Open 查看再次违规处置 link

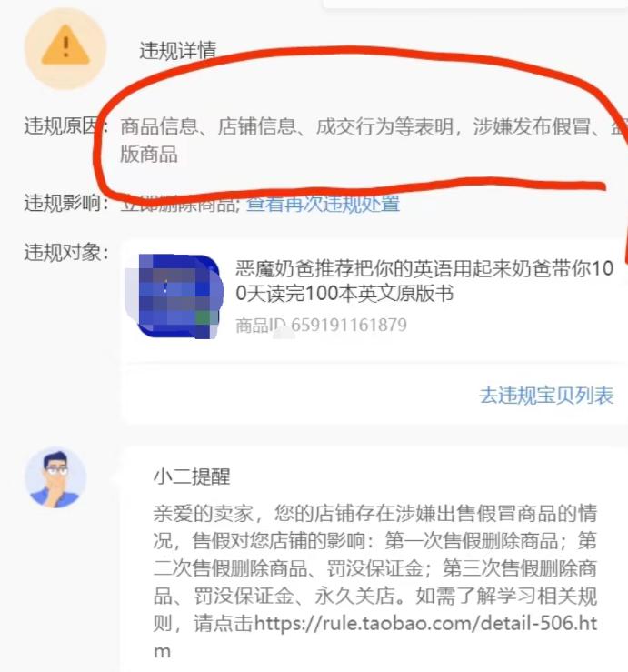pyautogui.click(x=323, y=203)
